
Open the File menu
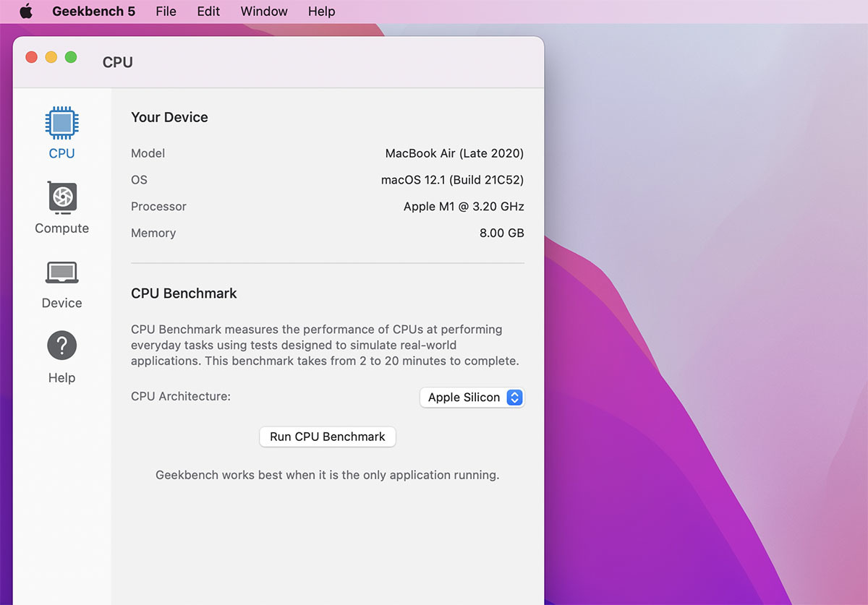[166, 12]
